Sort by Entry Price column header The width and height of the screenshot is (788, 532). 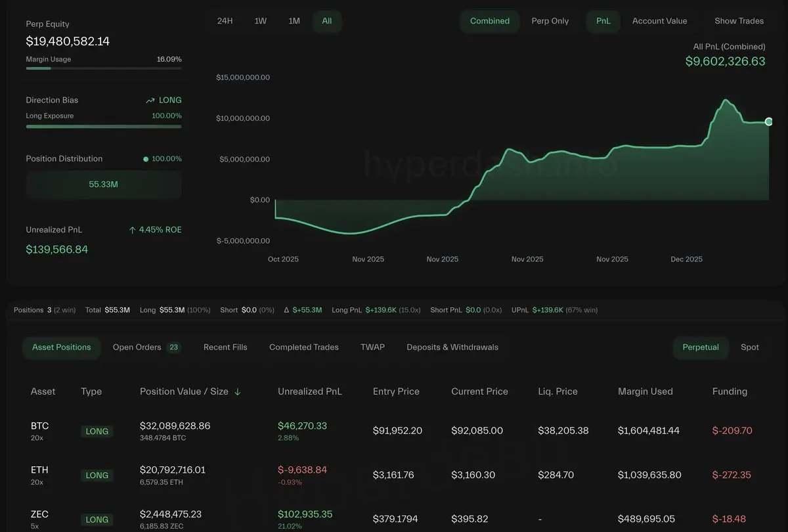pos(396,391)
